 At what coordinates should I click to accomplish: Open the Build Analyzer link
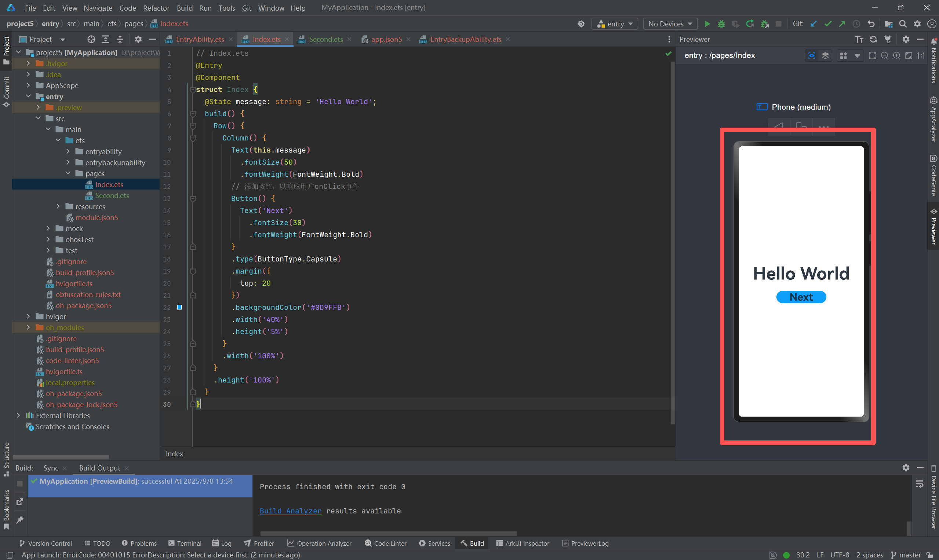point(290,511)
